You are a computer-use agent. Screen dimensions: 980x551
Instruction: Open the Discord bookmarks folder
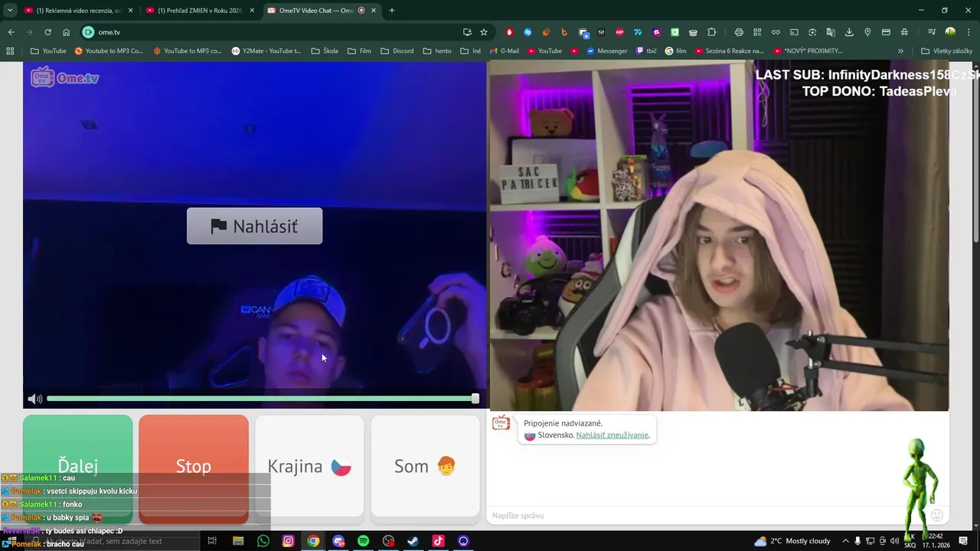point(397,51)
